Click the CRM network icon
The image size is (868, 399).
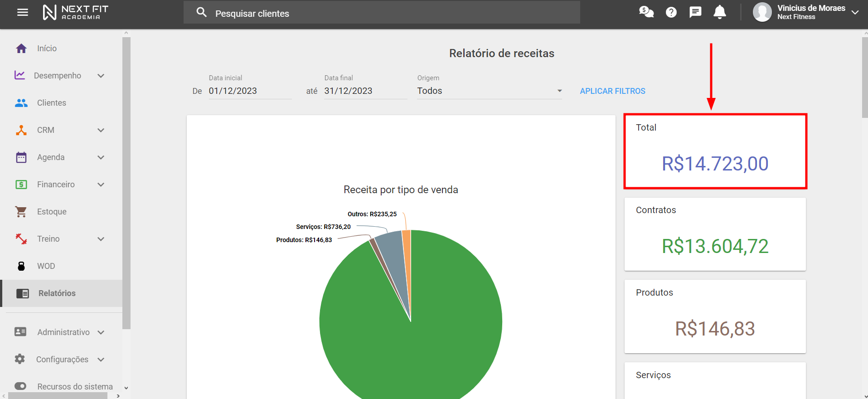(x=21, y=130)
